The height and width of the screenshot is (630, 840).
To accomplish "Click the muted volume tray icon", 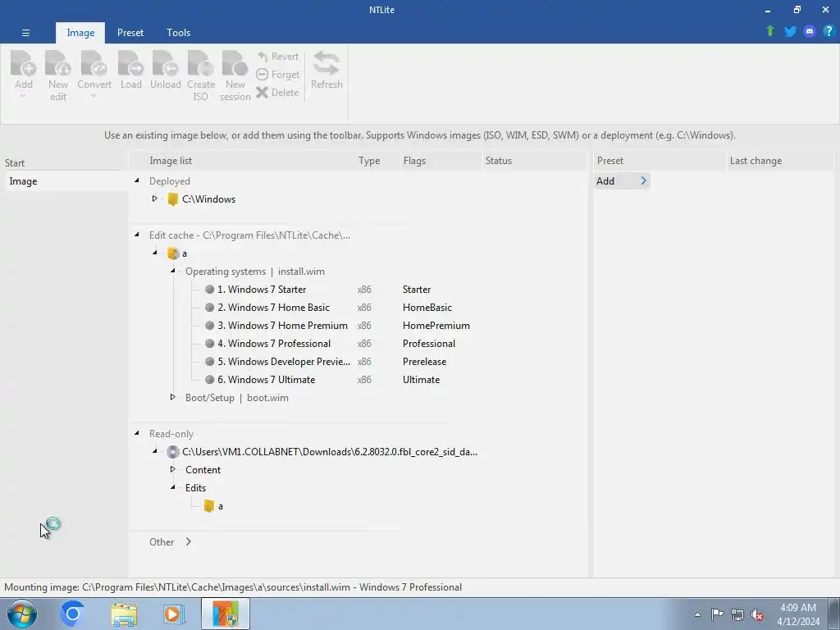I will pyautogui.click(x=757, y=614).
